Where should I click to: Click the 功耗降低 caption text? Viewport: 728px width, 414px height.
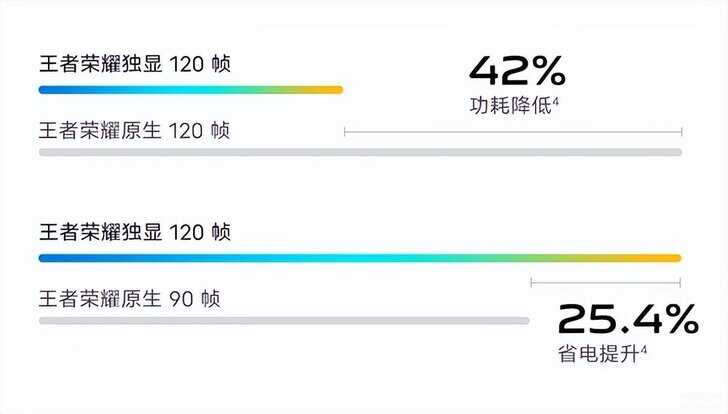point(510,106)
